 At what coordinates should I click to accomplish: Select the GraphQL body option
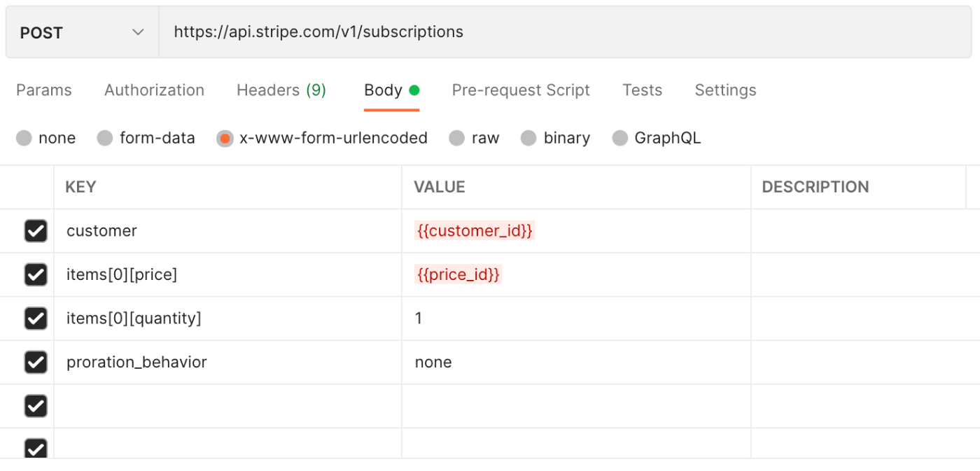[619, 138]
